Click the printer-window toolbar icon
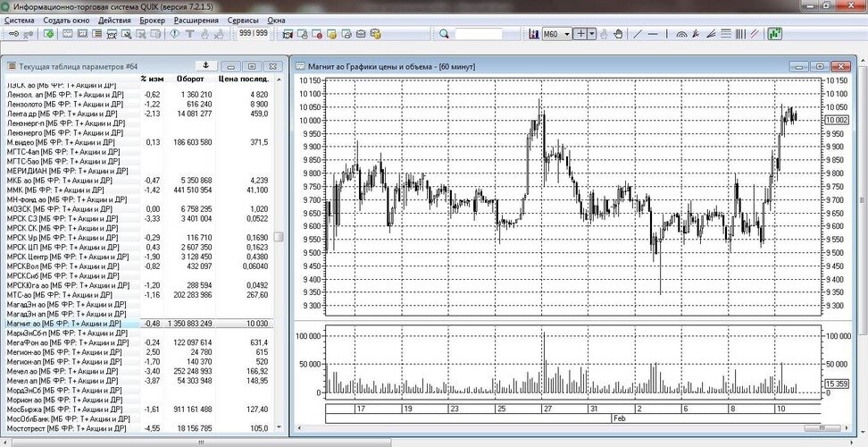Image resolution: width=868 pixels, height=447 pixels. [x=346, y=34]
